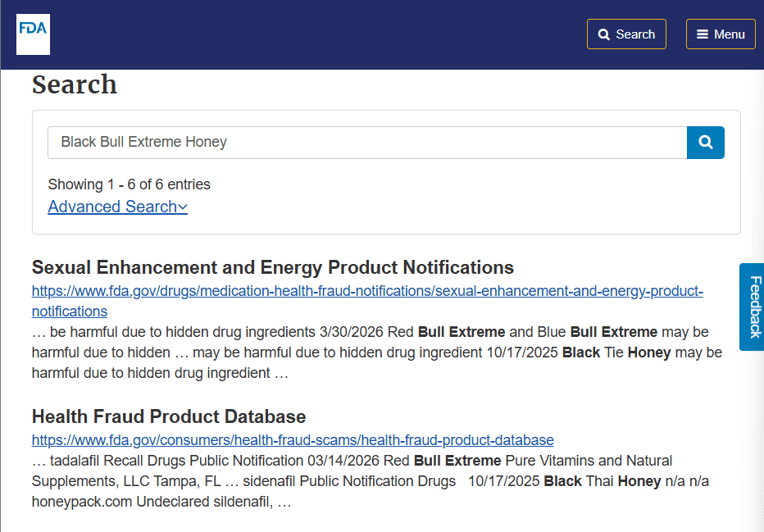Focus the search field containing Black Bull Extreme Honey
Image resolution: width=764 pixels, height=532 pixels.
pos(367,143)
